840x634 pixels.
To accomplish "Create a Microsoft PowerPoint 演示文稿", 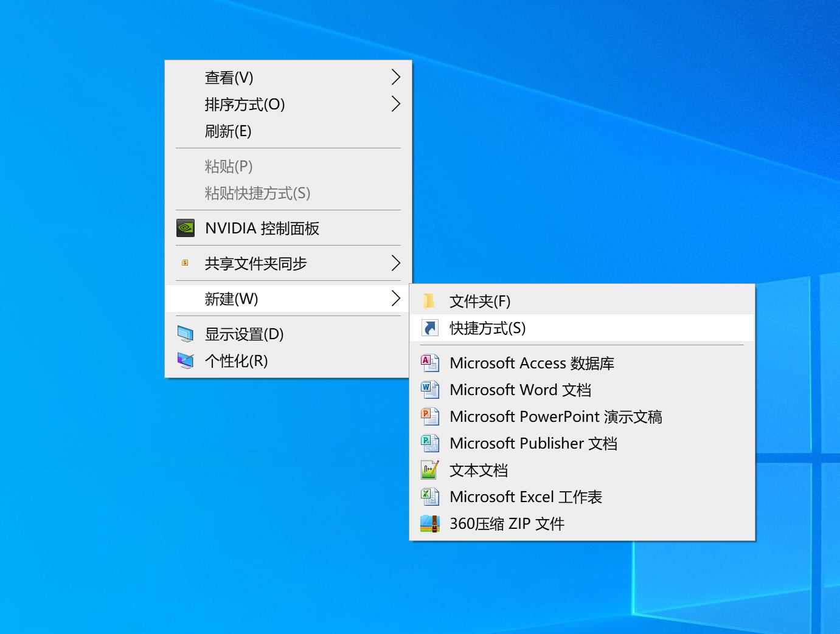I will click(x=582, y=416).
